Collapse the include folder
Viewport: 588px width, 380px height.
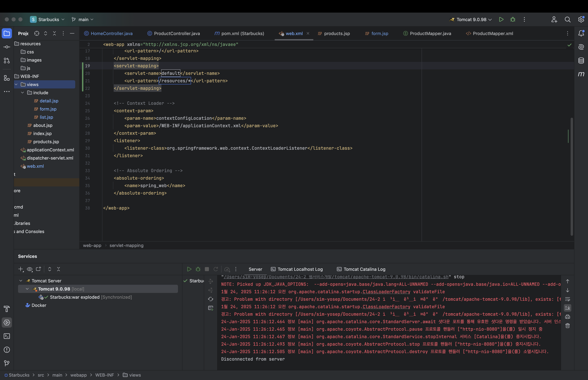pos(22,93)
